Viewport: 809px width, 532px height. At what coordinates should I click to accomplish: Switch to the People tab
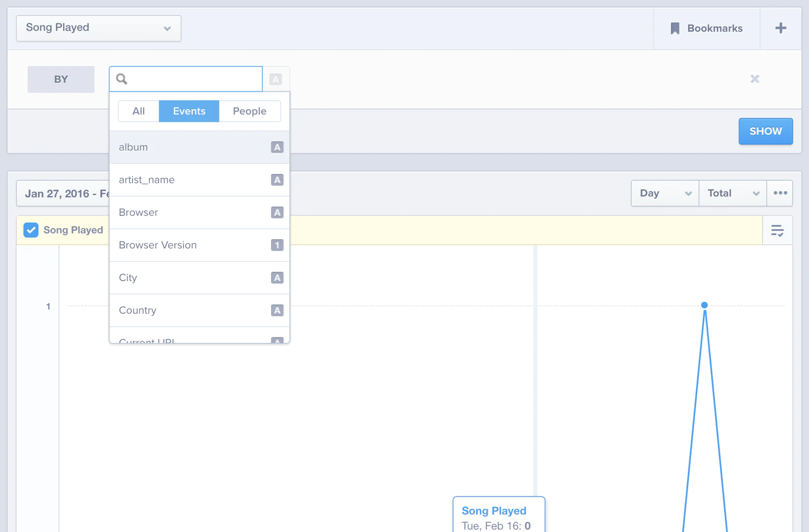click(249, 111)
